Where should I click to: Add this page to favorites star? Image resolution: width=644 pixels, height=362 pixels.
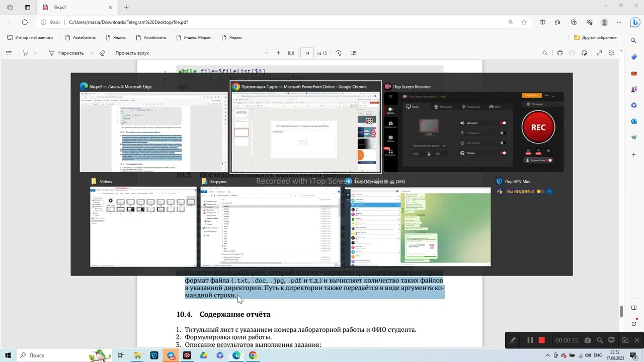(524, 22)
